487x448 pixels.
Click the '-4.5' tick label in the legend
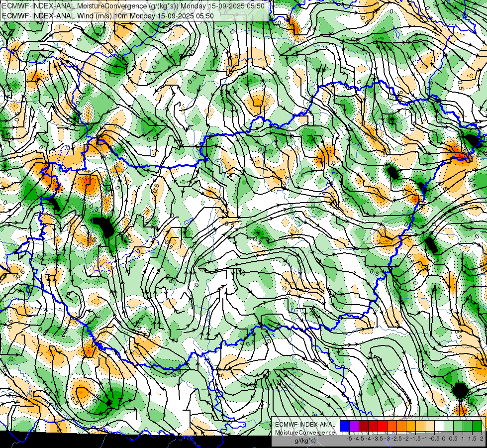(359, 439)
